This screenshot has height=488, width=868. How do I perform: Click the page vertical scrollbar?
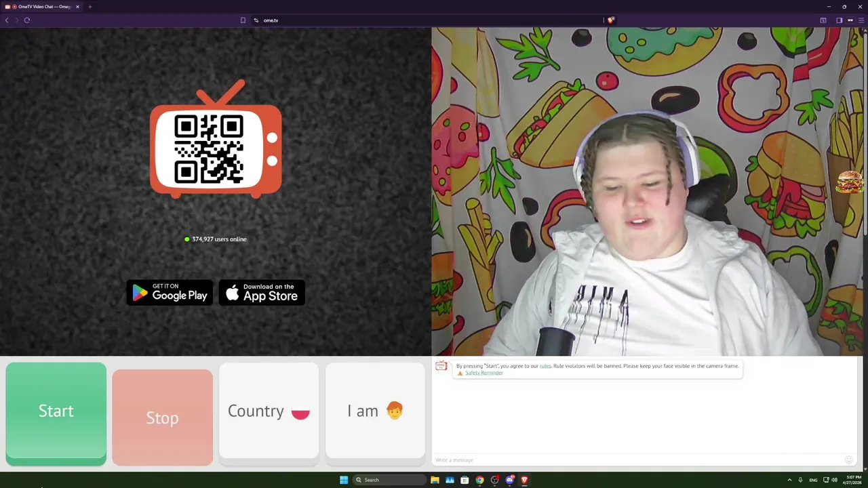coord(866,136)
